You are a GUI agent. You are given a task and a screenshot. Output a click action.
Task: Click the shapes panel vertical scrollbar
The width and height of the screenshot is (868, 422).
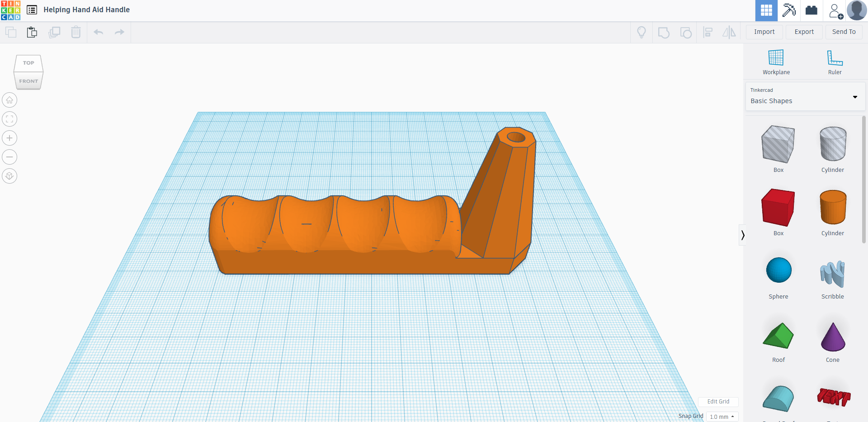coord(864,180)
